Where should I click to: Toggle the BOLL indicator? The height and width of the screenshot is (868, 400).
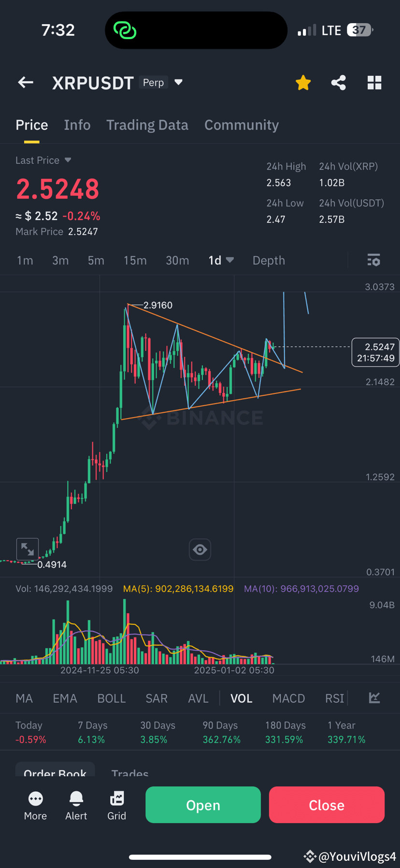(x=112, y=698)
